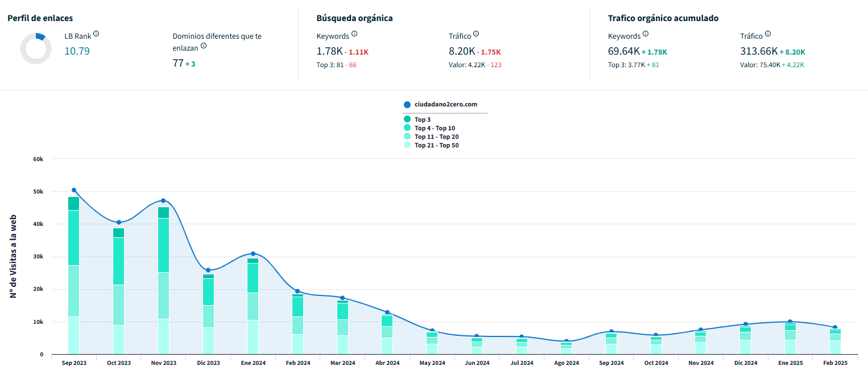Click the red traffic change - 1.75K
This screenshot has height=374, width=868.
pos(489,52)
